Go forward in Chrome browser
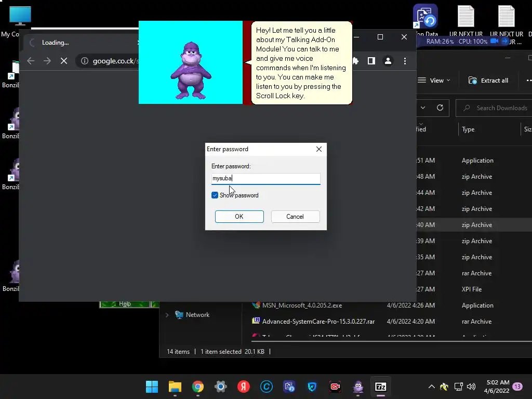 click(47, 61)
